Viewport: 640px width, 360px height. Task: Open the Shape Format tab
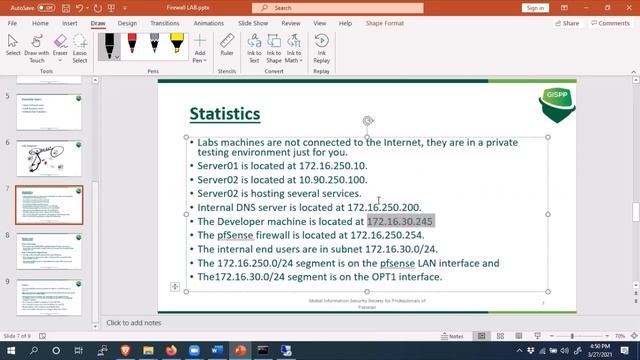click(x=384, y=23)
